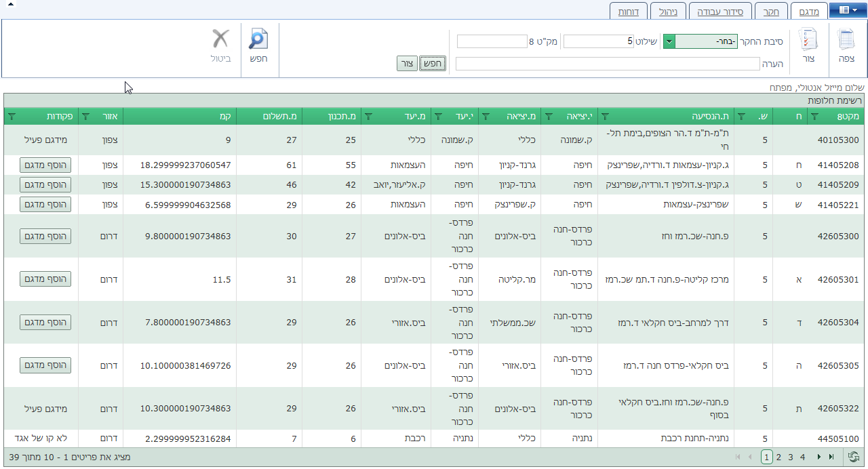Image resolution: width=868 pixels, height=469 pixels.
Task: Click the km value 11.5
Action: [x=222, y=279]
